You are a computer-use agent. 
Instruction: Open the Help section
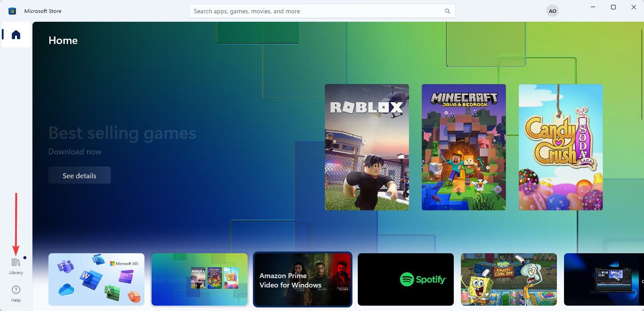[x=16, y=294]
